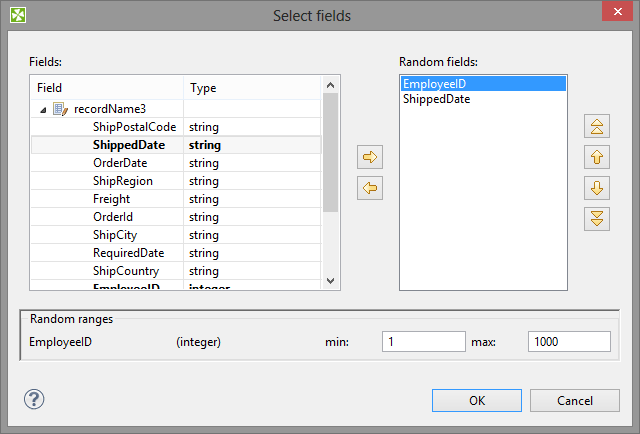Viewport: 640px width, 434px height.
Task: Select ShippedDate in Random fields list
Action: 436,100
